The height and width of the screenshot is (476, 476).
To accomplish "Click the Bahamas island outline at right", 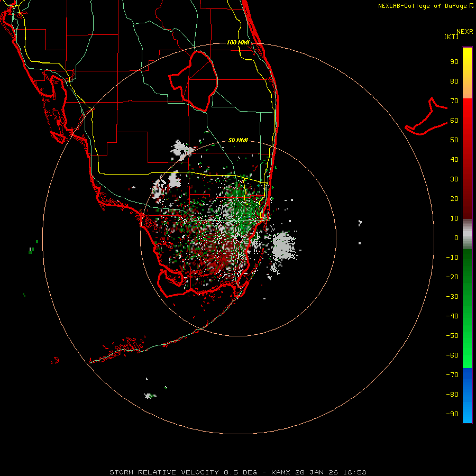I will [426, 116].
